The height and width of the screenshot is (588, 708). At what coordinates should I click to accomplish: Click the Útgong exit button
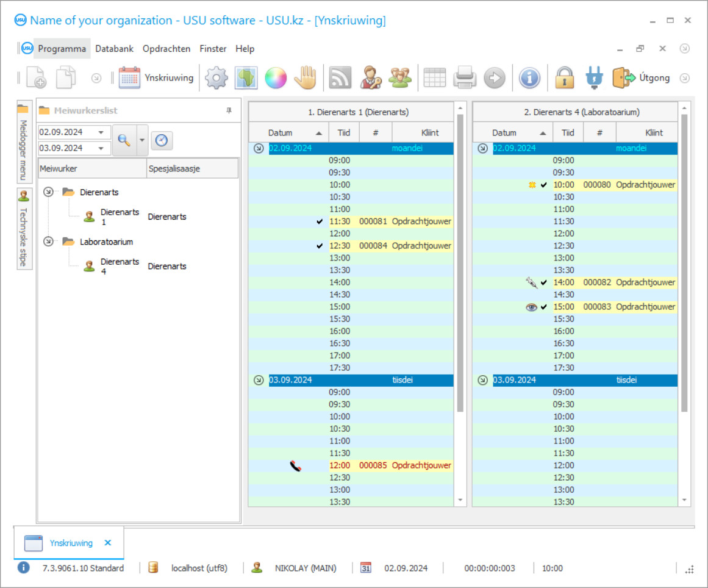[642, 78]
